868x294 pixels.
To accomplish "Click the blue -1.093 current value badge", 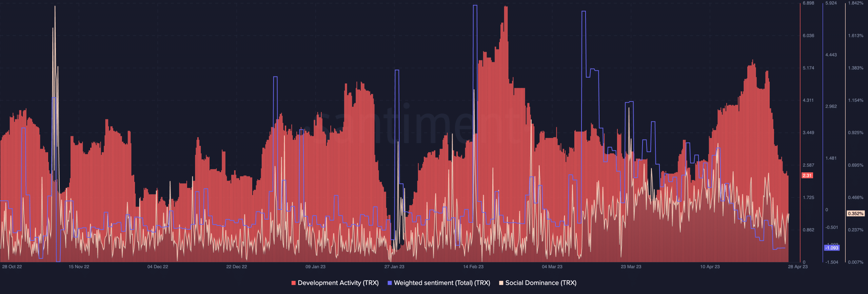I will (x=832, y=248).
